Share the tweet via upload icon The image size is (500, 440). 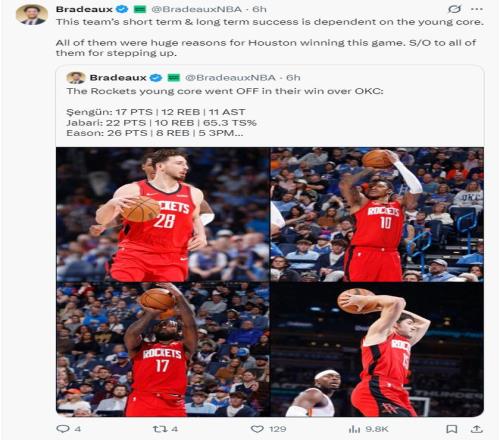pyautogui.click(x=477, y=429)
